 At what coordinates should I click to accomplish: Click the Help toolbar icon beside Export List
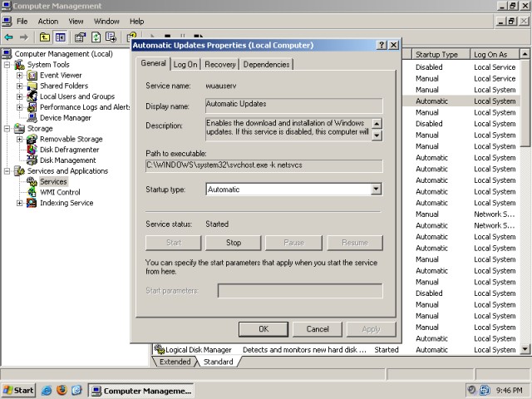tap(131, 36)
